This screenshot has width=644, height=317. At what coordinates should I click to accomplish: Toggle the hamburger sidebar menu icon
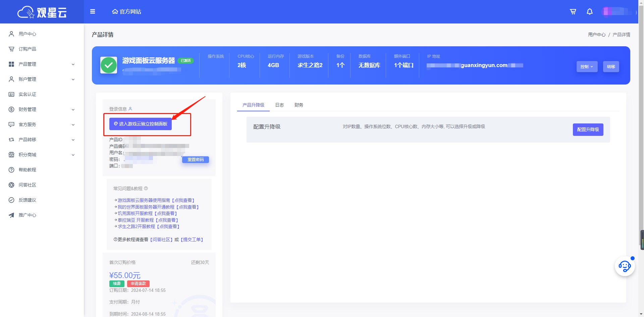click(x=93, y=12)
